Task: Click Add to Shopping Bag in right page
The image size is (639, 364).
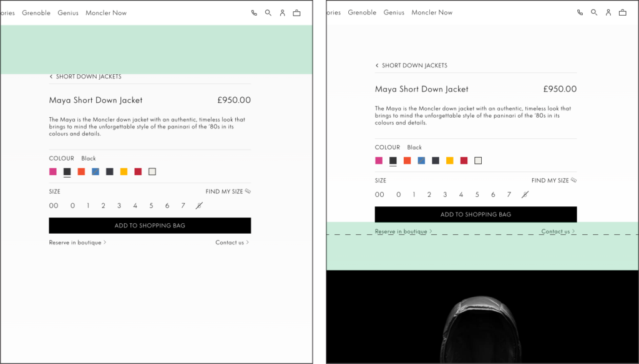Action: [476, 214]
